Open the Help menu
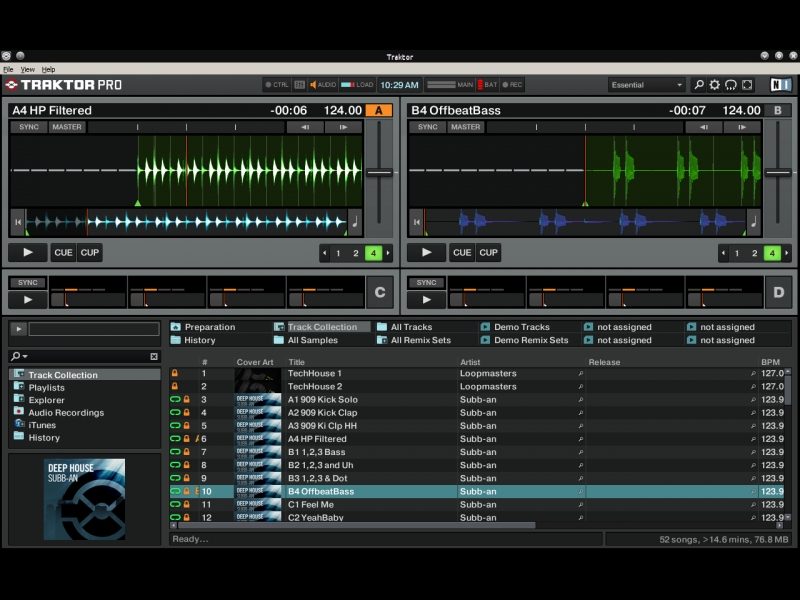This screenshot has height=600, width=800. tap(48, 70)
